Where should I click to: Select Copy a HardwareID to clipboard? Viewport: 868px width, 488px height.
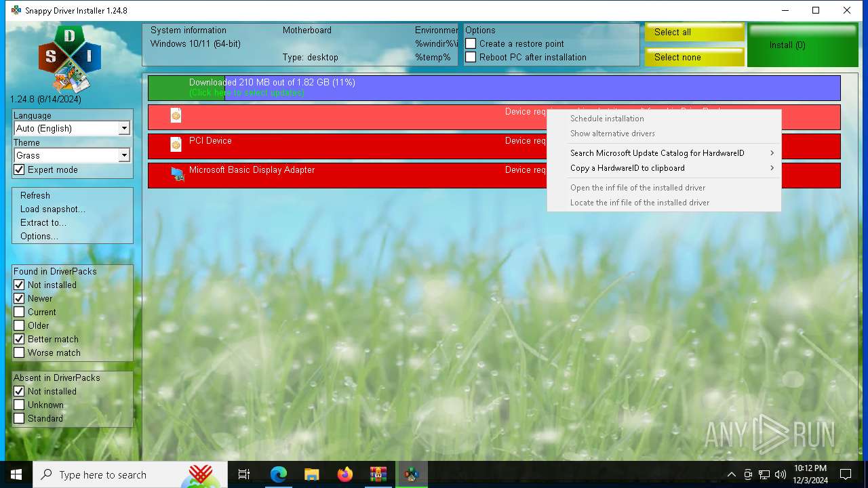[x=664, y=168]
